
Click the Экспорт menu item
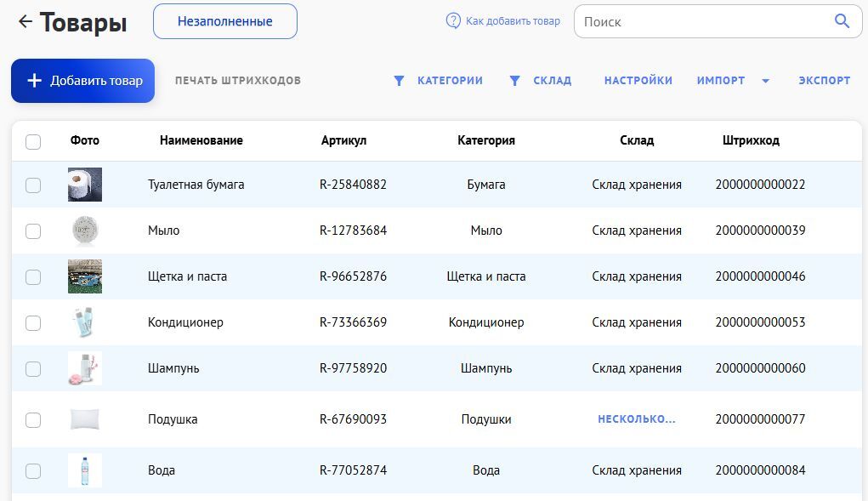coord(824,81)
